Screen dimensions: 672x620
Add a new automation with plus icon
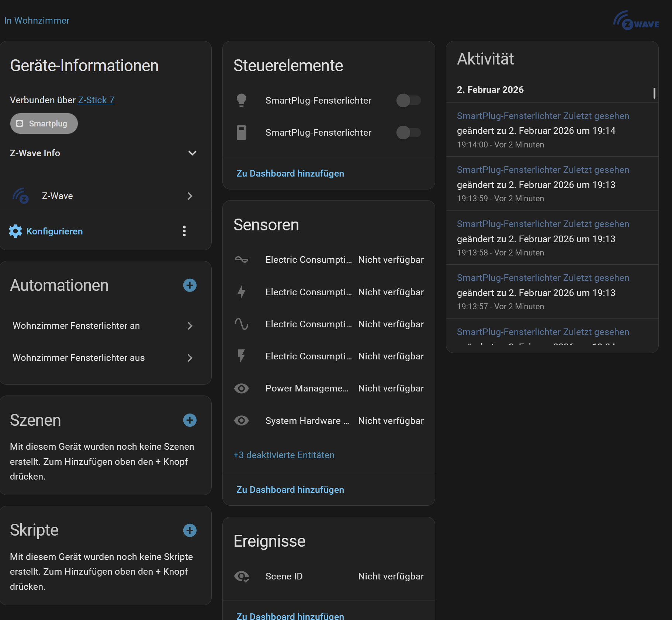point(190,285)
